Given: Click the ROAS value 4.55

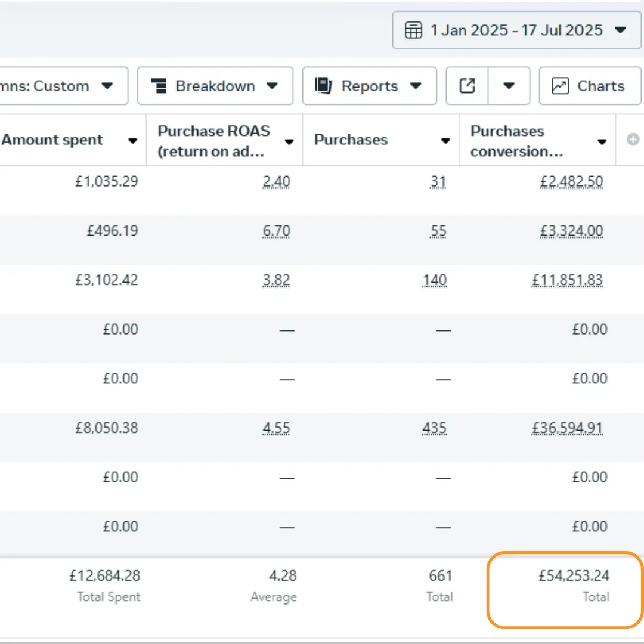Looking at the screenshot, I should (x=277, y=428).
